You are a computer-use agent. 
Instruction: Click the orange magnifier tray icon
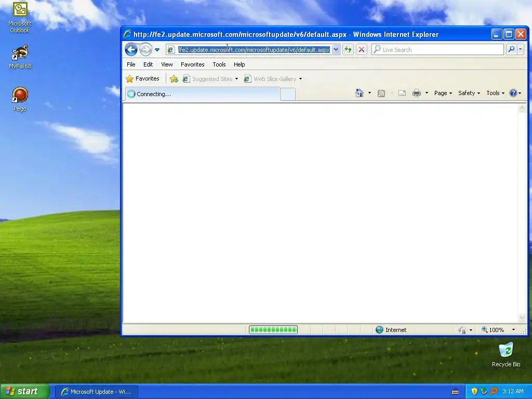(494, 391)
